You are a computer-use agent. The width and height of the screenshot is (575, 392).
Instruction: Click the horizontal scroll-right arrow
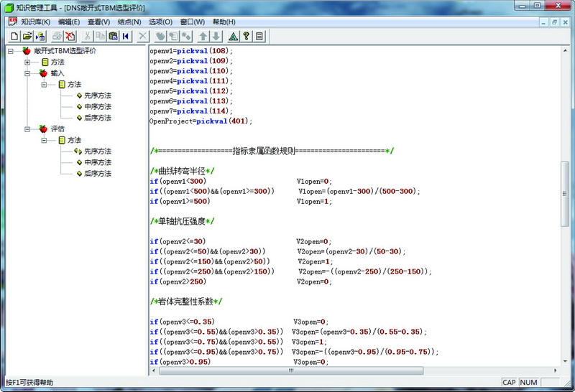coord(555,370)
